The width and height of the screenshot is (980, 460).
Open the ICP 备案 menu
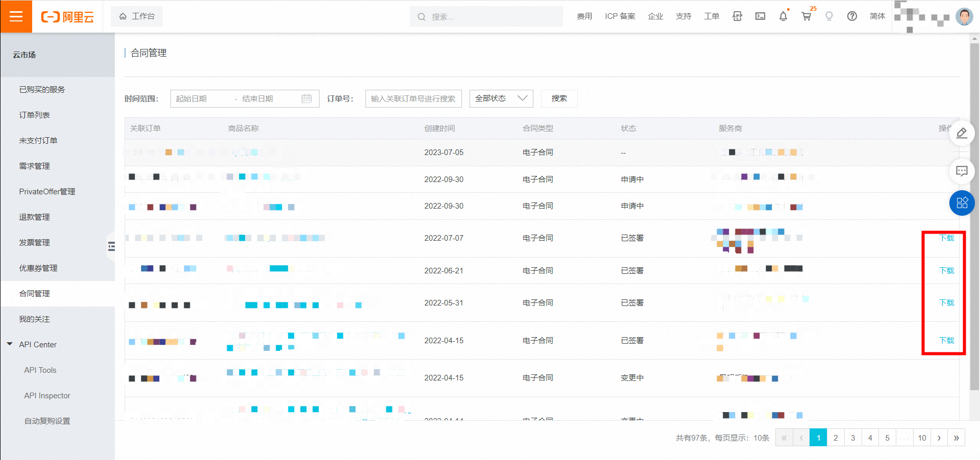(x=620, y=16)
